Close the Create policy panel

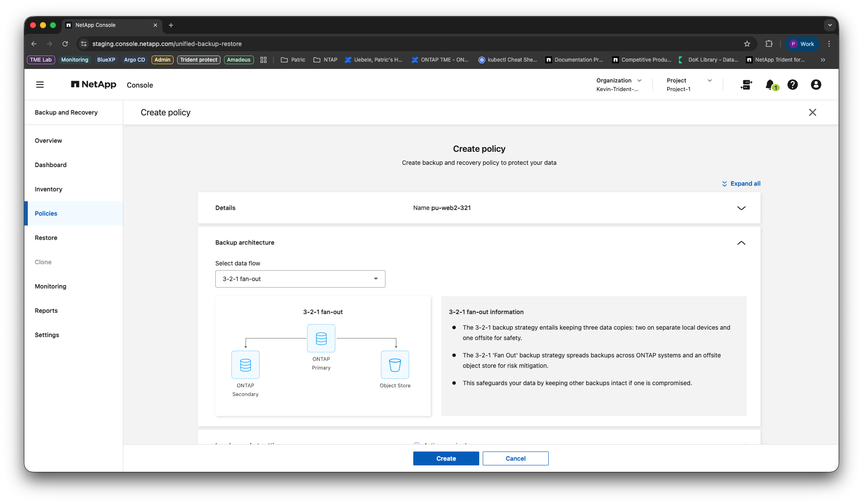pos(813,112)
